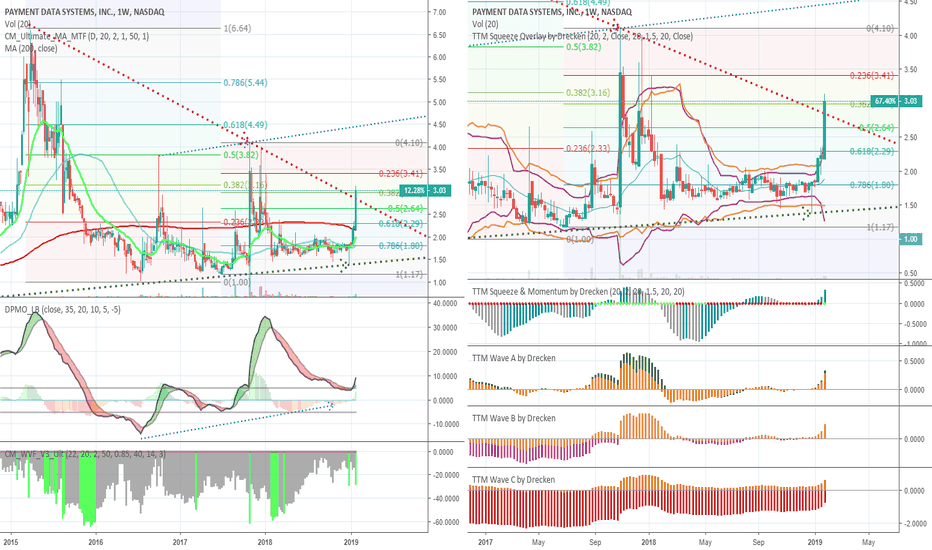The height and width of the screenshot is (550, 932).
Task: Click the 12.28% 3.03 price tag
Action: [x=426, y=190]
